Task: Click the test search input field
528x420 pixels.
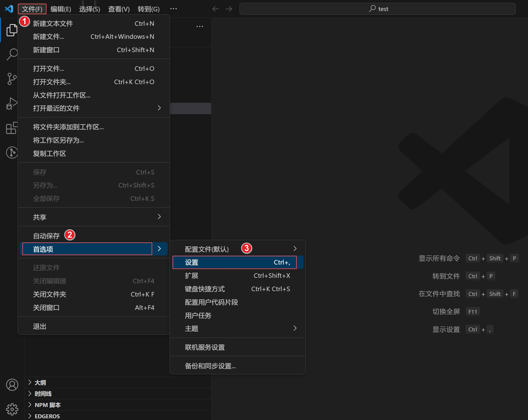Action: click(x=378, y=9)
